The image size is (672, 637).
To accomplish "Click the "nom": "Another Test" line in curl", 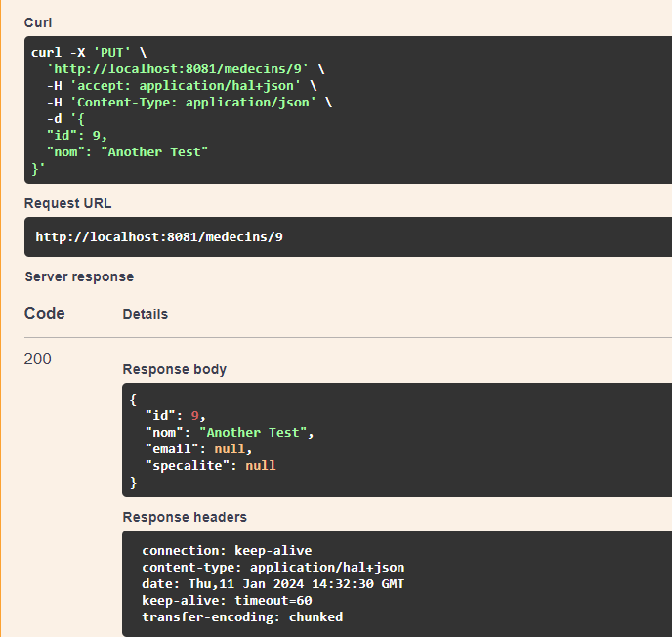I will point(127,152).
